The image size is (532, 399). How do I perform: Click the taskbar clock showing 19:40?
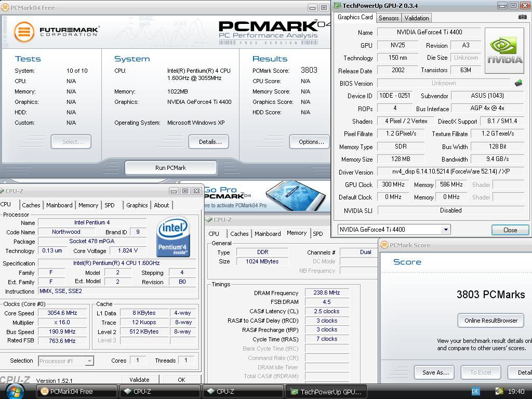(516, 392)
